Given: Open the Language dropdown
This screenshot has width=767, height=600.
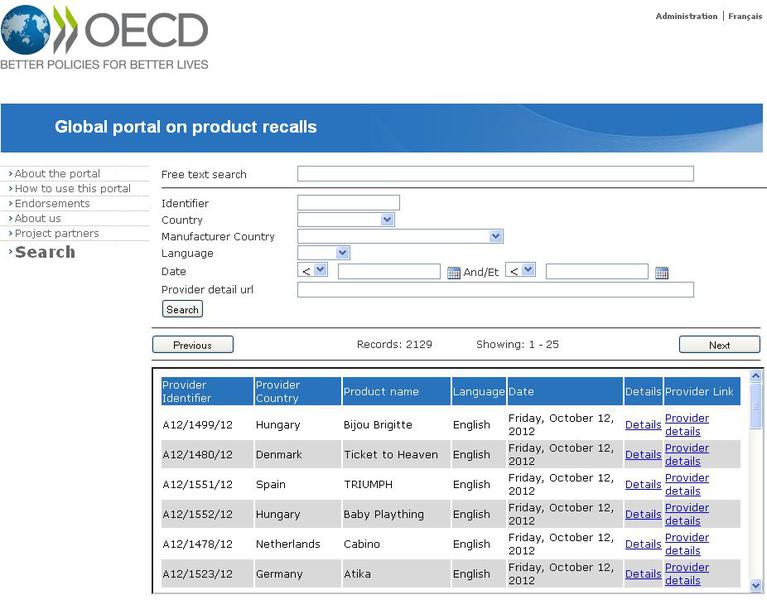Looking at the screenshot, I should 323,253.
